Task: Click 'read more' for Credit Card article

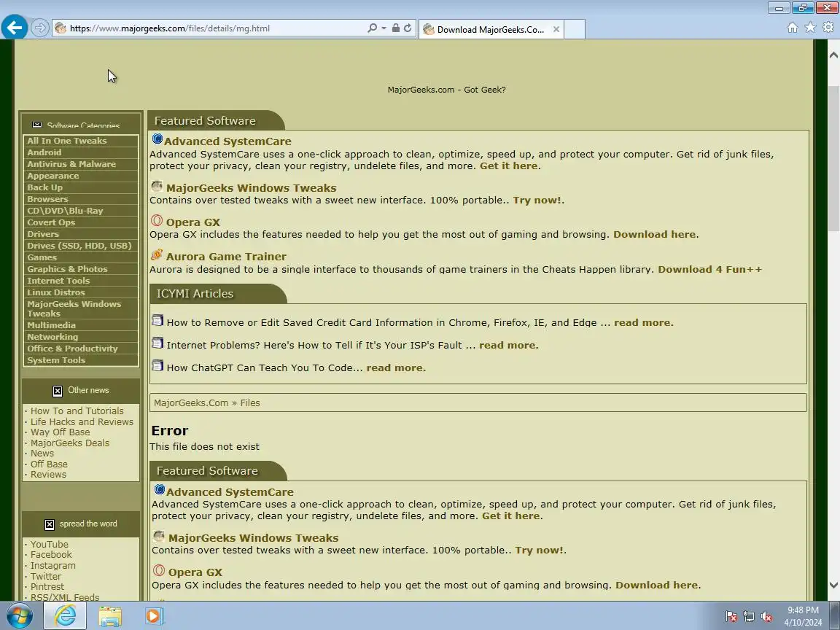Action: click(643, 323)
